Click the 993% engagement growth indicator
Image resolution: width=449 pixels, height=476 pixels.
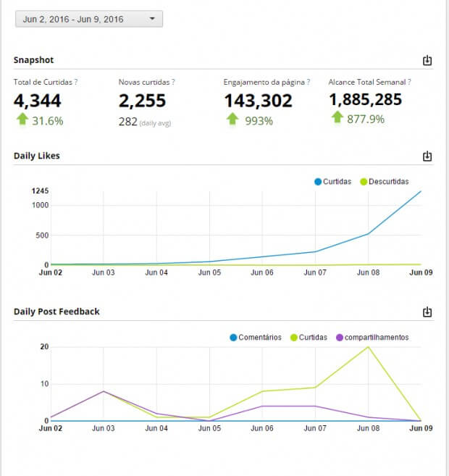coord(259,121)
